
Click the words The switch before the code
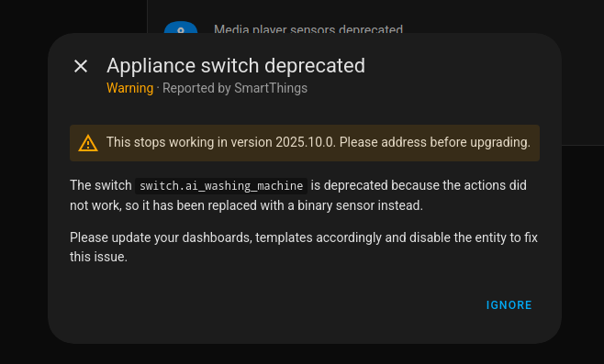[x=101, y=185]
